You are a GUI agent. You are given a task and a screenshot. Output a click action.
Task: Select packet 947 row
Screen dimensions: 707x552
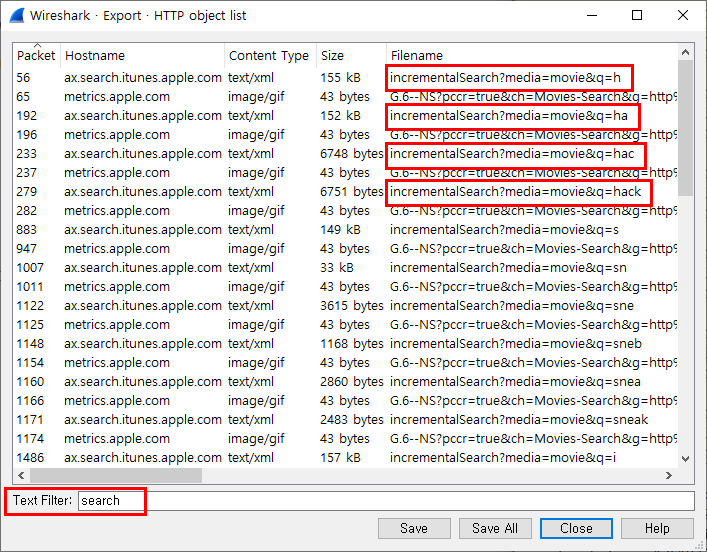(345, 248)
